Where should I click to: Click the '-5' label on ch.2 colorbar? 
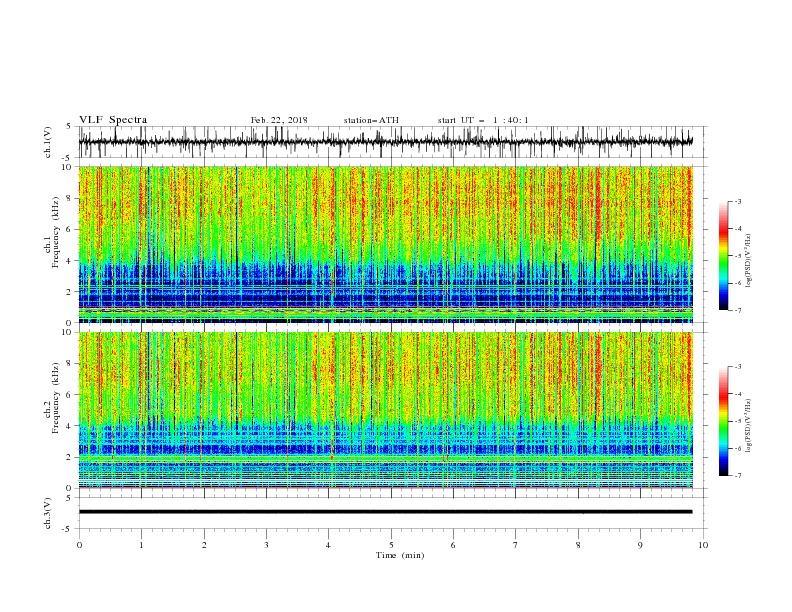tap(737, 421)
